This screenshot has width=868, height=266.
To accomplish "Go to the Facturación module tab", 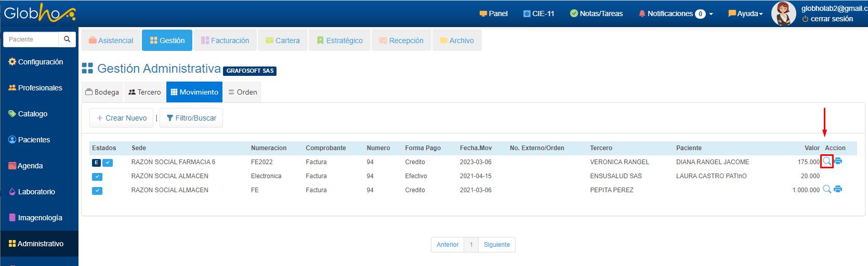I will pyautogui.click(x=225, y=41).
